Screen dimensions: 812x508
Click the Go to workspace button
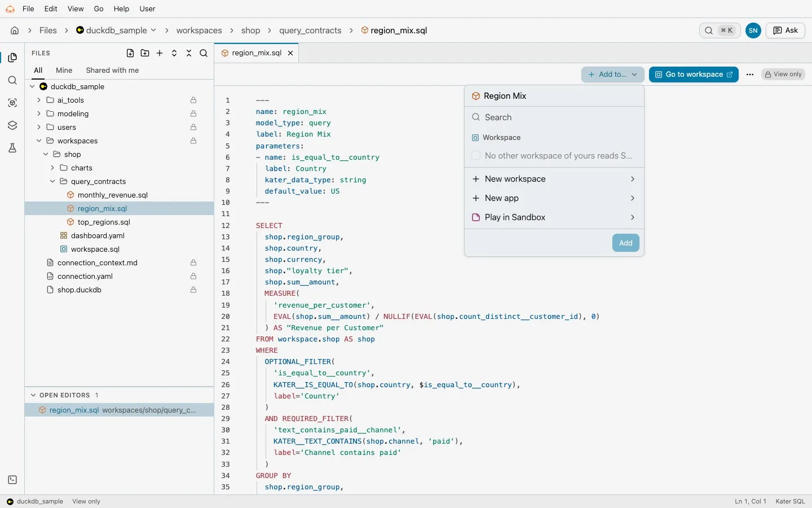click(694, 75)
